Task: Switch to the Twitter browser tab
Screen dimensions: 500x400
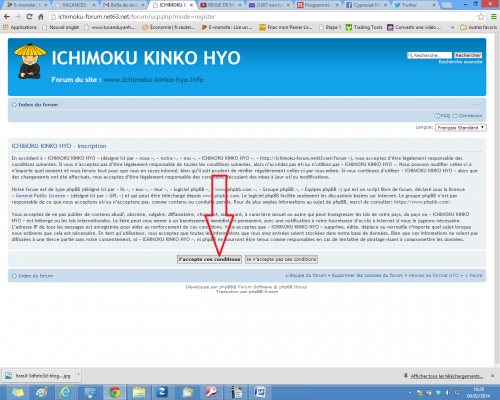Action: pos(415,5)
